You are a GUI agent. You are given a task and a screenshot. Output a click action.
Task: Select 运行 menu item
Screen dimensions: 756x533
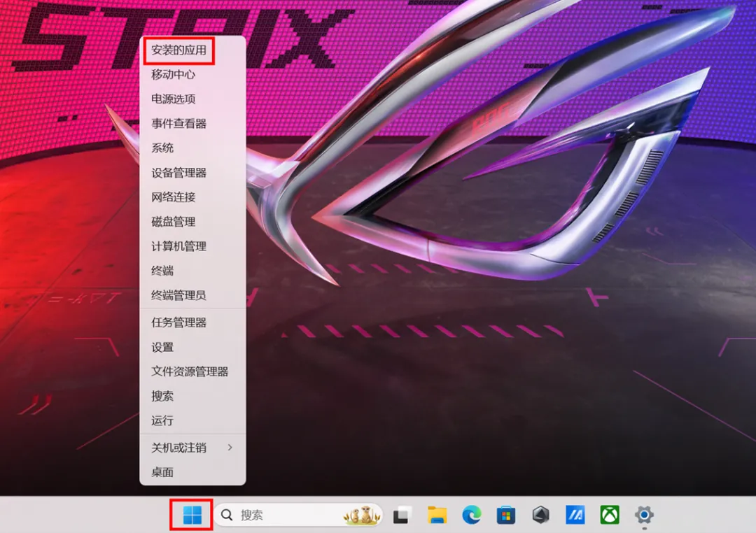pyautogui.click(x=192, y=420)
